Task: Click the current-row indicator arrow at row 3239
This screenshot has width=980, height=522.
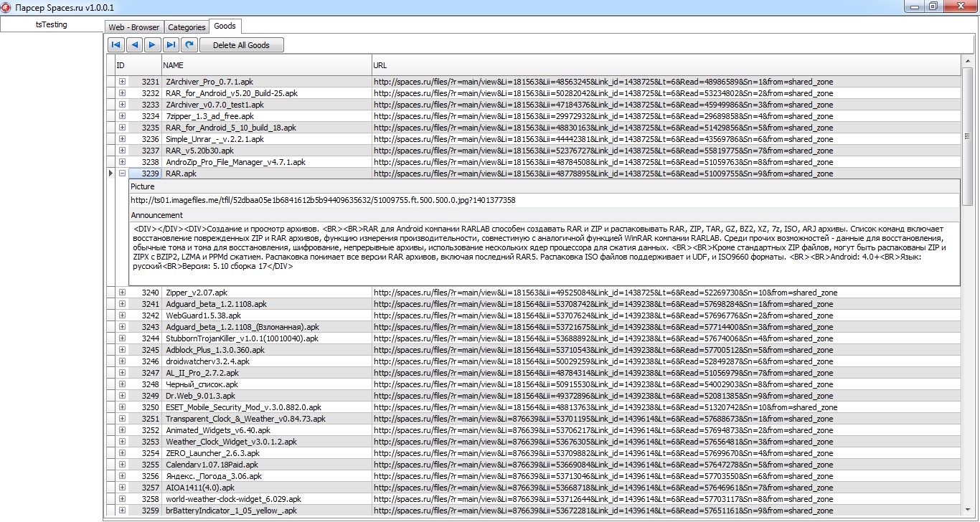Action: click(110, 174)
